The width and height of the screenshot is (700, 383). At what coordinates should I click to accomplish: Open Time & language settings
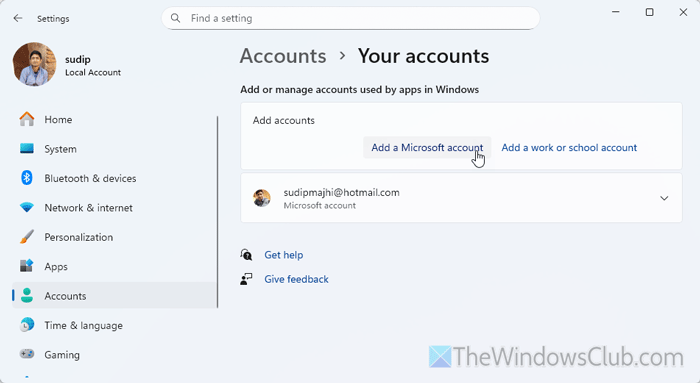115,325
